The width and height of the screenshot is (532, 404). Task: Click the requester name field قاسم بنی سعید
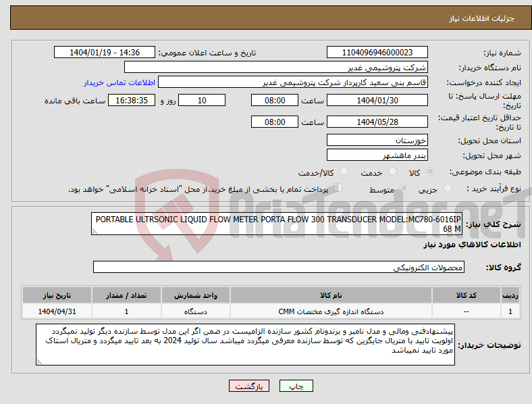(293, 82)
